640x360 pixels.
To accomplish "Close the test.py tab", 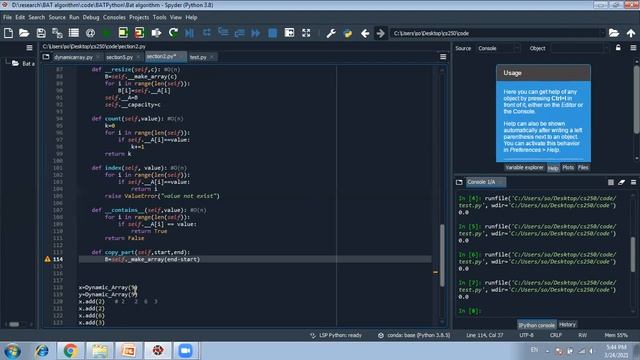I will 211,57.
